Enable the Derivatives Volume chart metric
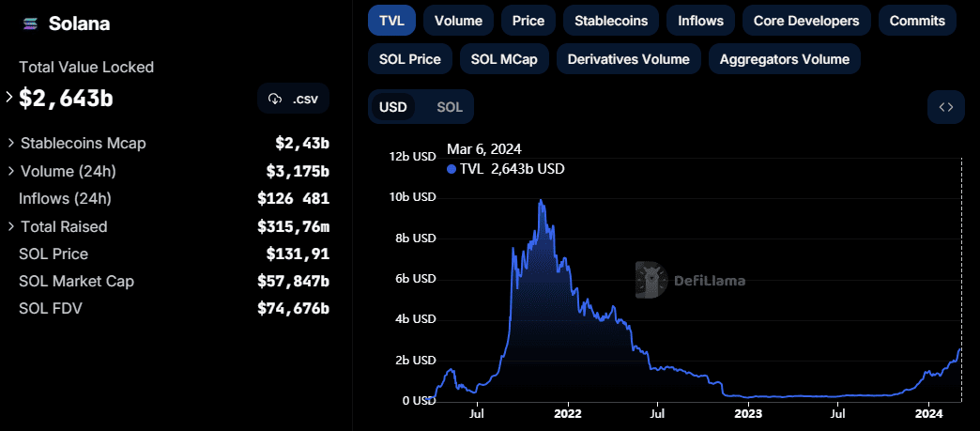The height and width of the screenshot is (431, 980). point(628,59)
